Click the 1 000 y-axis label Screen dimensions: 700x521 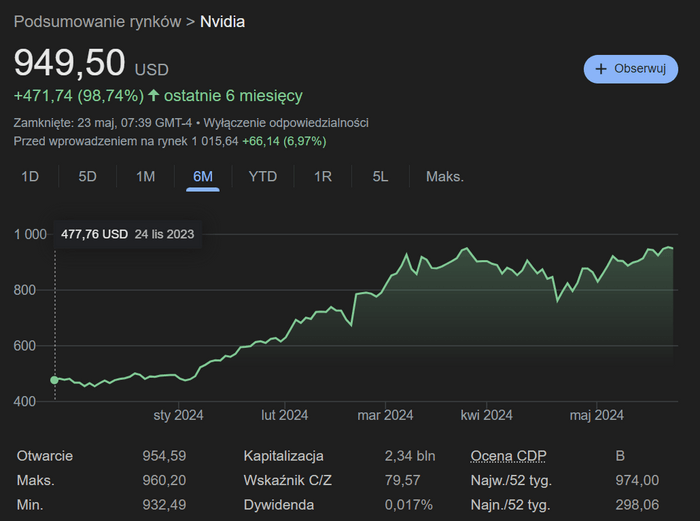30,234
